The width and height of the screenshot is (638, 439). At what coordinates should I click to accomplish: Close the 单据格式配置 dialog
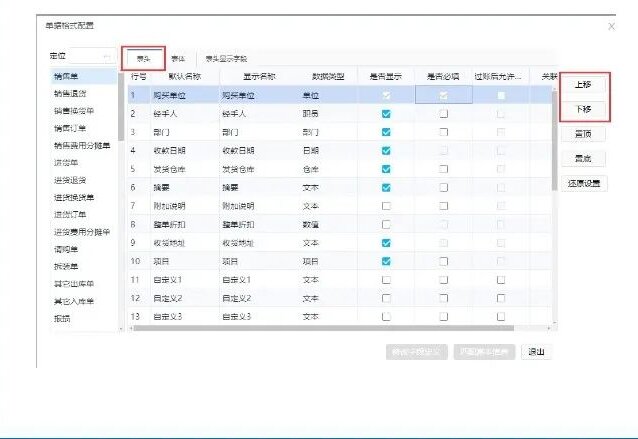pyautogui.click(x=611, y=27)
